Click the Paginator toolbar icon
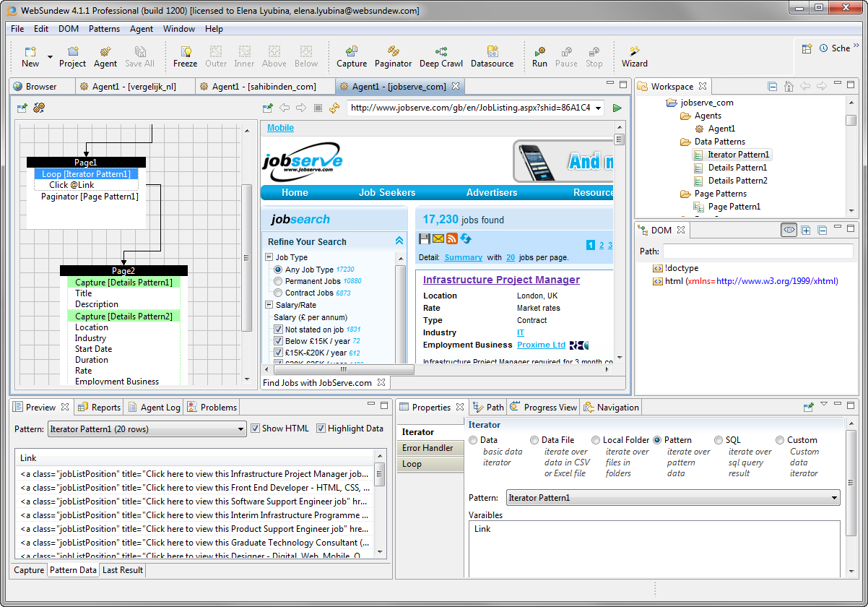 tap(394, 51)
